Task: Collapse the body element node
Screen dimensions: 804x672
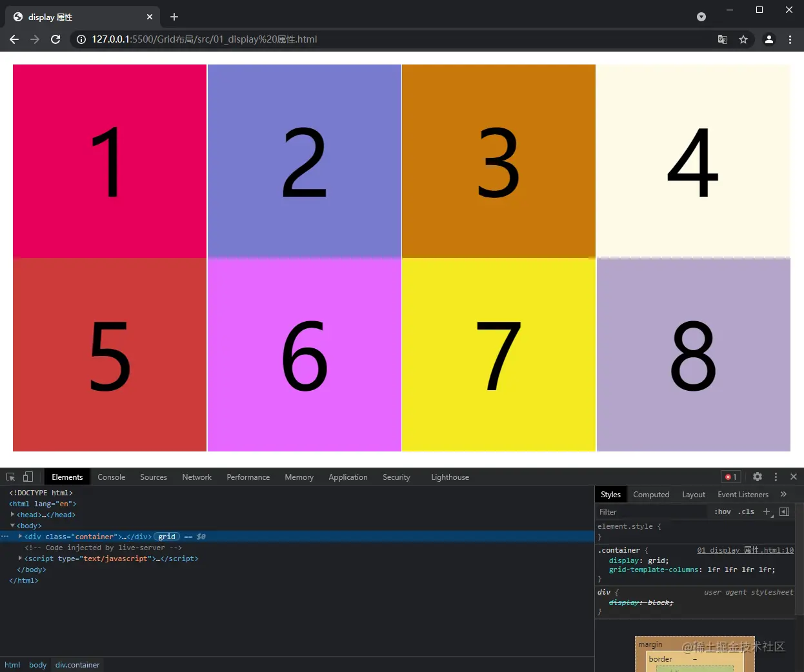Action: (x=12, y=526)
